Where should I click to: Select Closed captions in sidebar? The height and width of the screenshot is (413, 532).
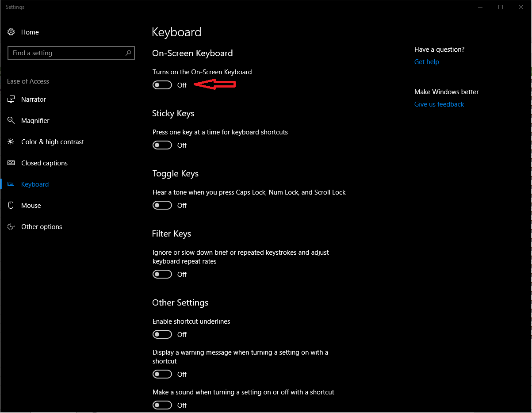[44, 163]
